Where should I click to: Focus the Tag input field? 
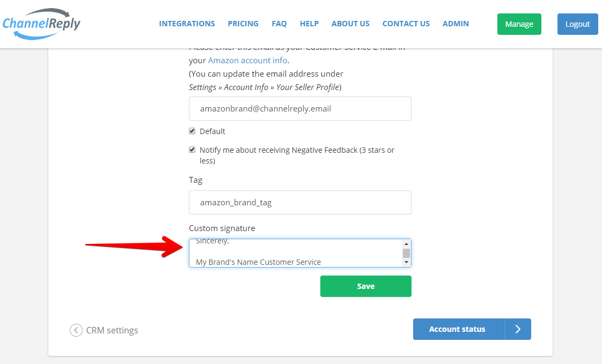pyautogui.click(x=300, y=202)
